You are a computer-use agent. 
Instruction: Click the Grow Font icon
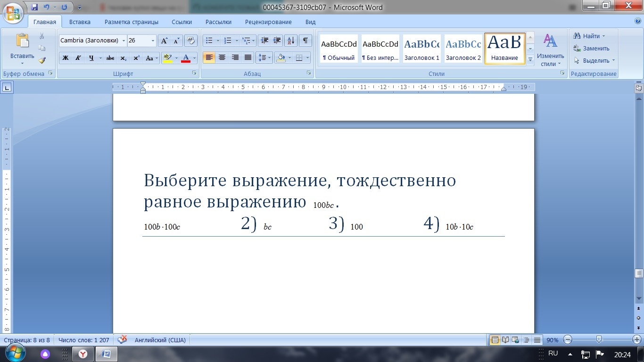[x=164, y=41]
